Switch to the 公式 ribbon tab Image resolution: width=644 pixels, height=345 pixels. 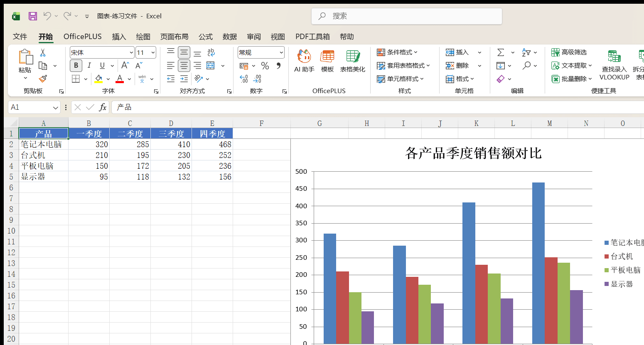pyautogui.click(x=206, y=37)
